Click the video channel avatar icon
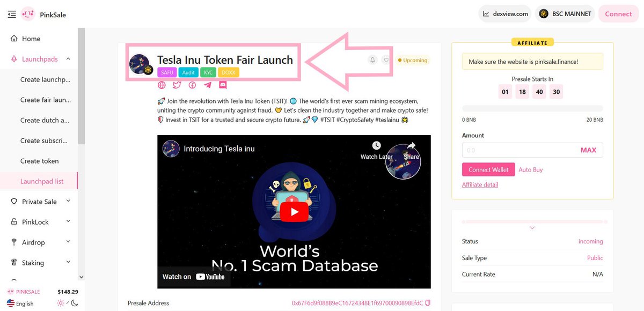This screenshot has width=644, height=311. click(x=171, y=149)
